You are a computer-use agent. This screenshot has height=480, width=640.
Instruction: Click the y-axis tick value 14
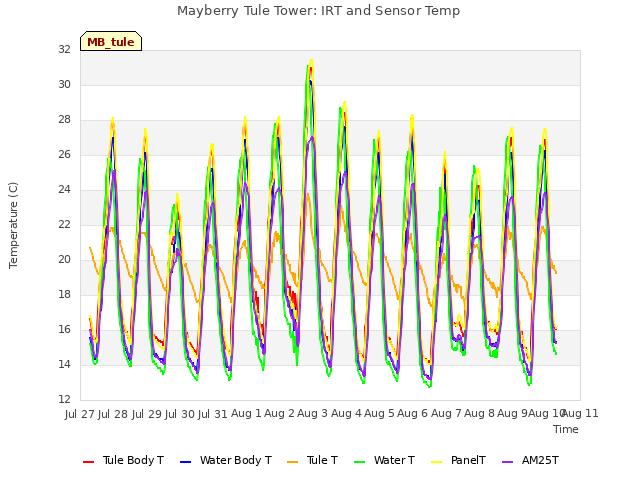(x=64, y=364)
